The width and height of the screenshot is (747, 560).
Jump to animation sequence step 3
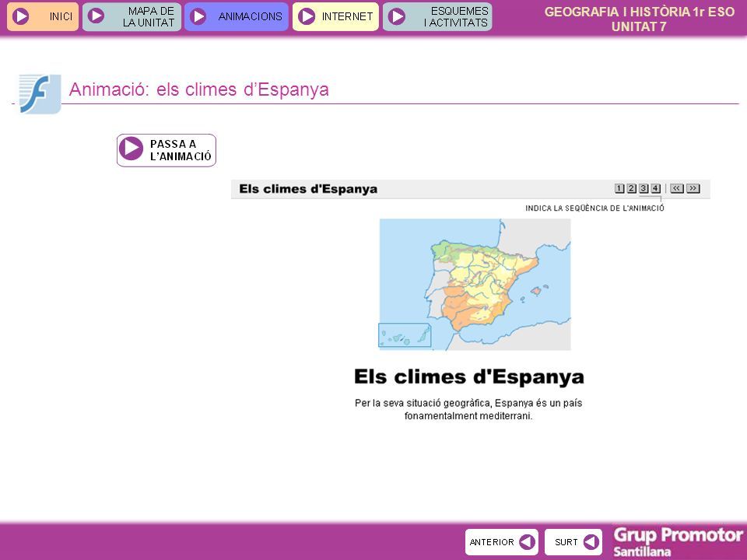pyautogui.click(x=644, y=188)
